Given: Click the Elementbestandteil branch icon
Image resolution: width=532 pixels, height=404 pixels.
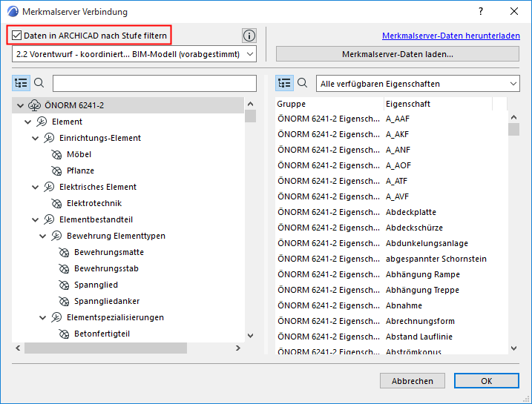Looking at the screenshot, I should click(x=49, y=219).
